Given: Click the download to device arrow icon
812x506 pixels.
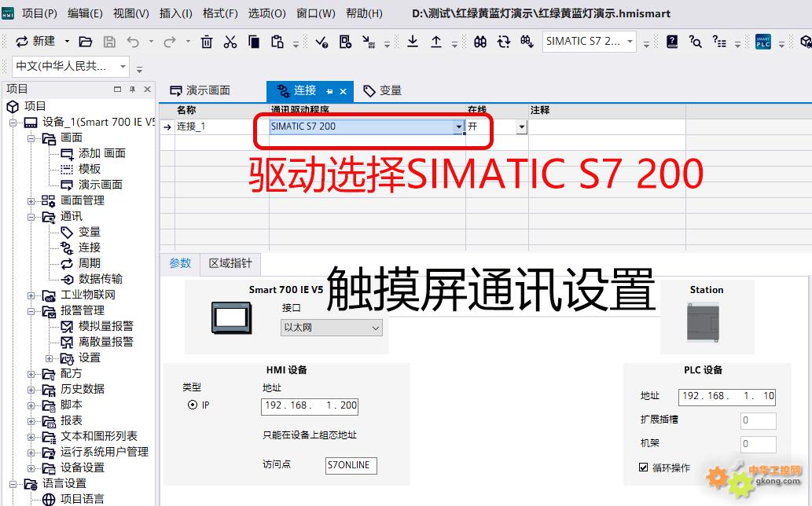Looking at the screenshot, I should (413, 42).
